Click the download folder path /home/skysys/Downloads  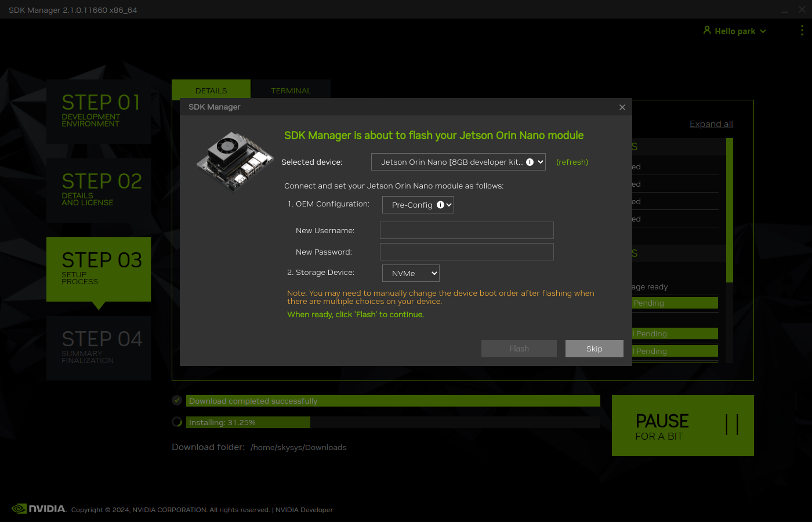point(299,447)
